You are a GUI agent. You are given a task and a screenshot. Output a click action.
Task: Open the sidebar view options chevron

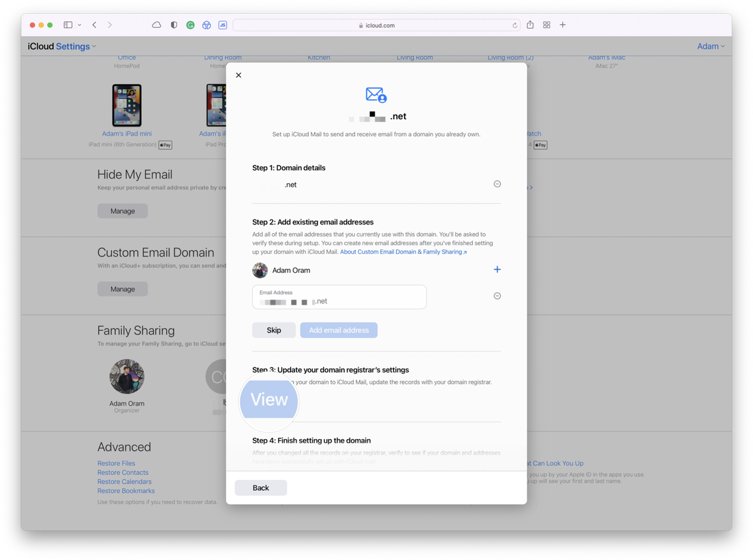[x=80, y=24]
